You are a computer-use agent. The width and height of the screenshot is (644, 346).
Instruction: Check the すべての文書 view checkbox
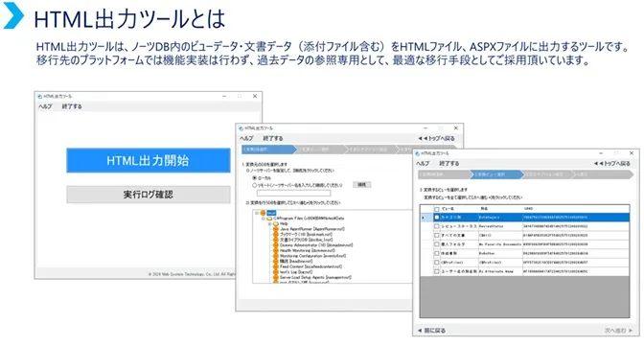[437, 235]
